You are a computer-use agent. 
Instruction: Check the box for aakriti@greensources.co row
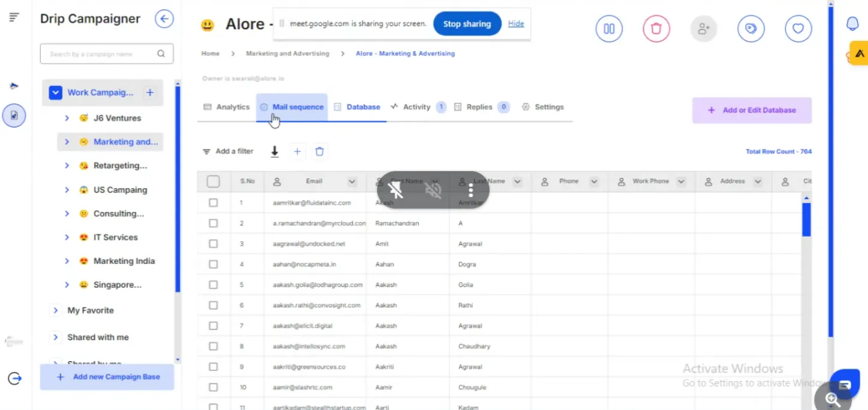[213, 366]
